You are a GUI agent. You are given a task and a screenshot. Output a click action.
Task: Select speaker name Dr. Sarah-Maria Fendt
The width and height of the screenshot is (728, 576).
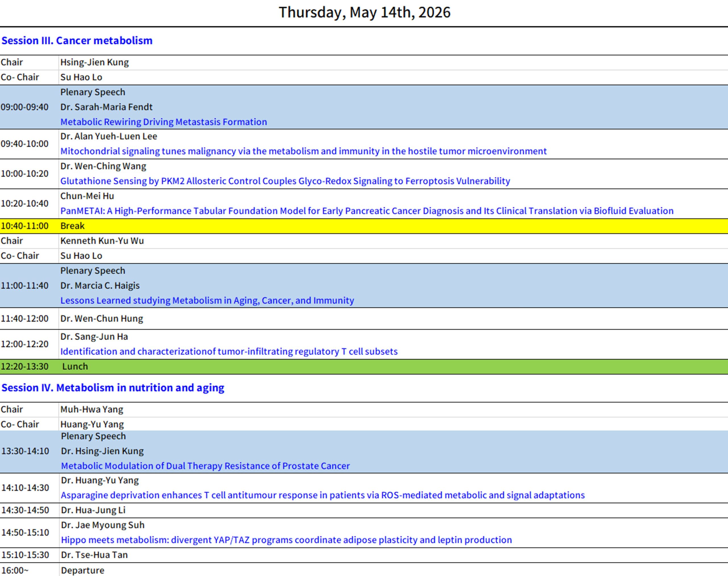106,107
